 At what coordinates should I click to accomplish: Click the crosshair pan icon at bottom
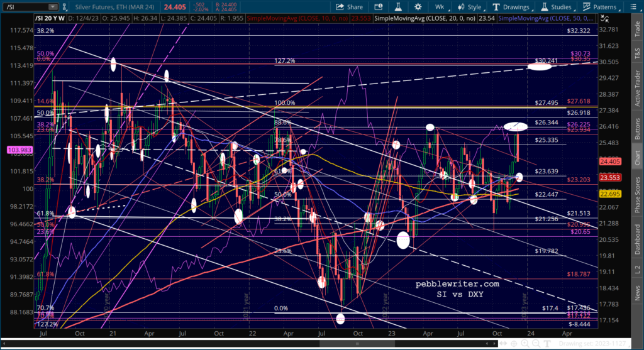point(514,344)
